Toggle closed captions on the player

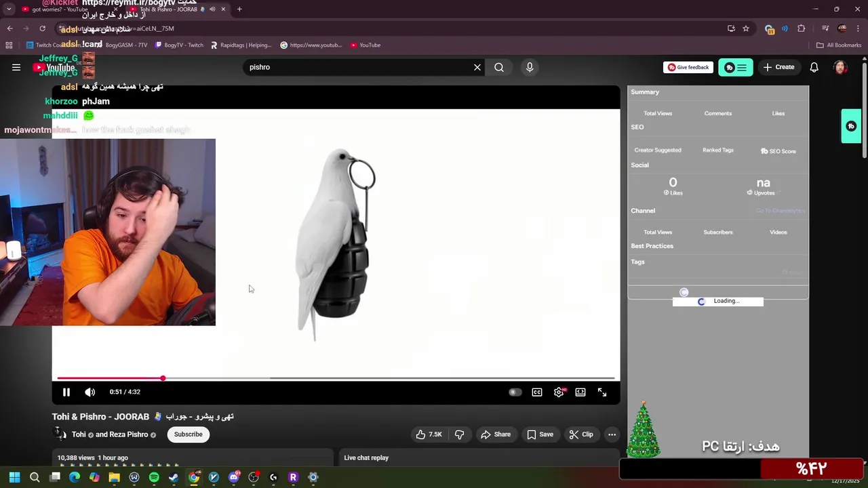pos(537,392)
